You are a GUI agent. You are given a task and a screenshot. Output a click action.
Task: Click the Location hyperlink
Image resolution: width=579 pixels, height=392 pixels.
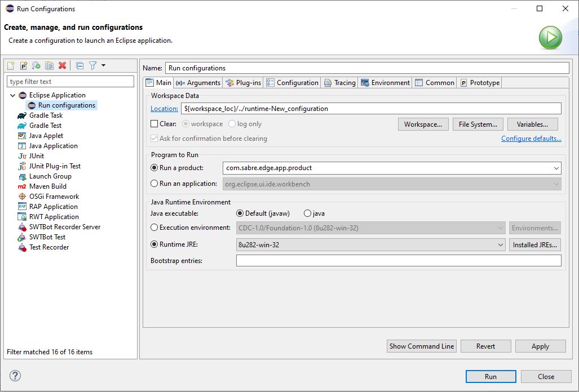point(164,109)
